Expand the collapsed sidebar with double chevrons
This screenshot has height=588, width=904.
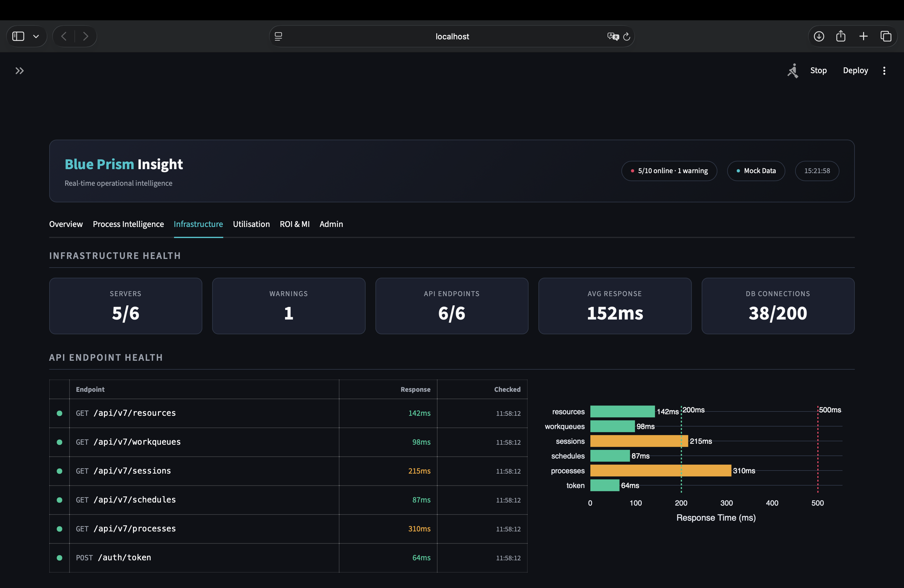point(19,71)
